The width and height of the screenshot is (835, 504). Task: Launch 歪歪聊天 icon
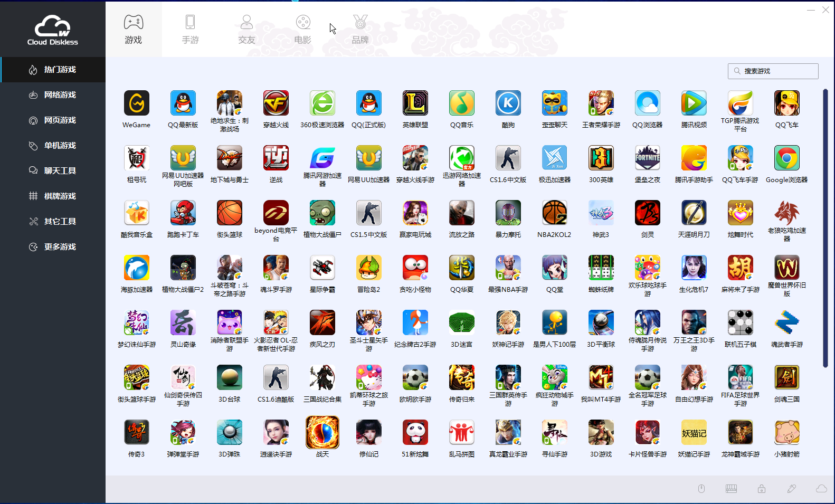coord(555,103)
